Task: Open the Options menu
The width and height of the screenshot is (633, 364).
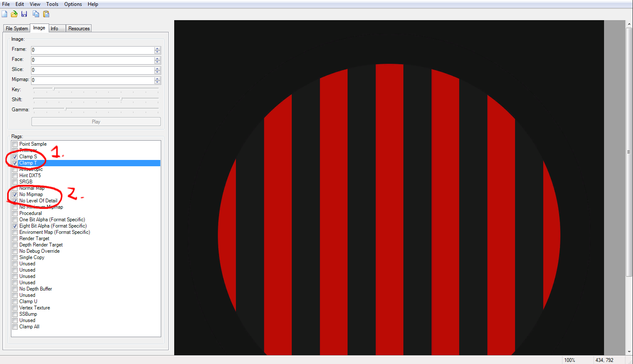Action: click(x=73, y=4)
